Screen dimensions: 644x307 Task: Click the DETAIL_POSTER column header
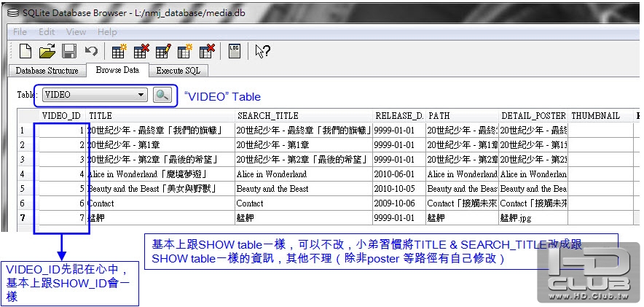click(x=533, y=116)
